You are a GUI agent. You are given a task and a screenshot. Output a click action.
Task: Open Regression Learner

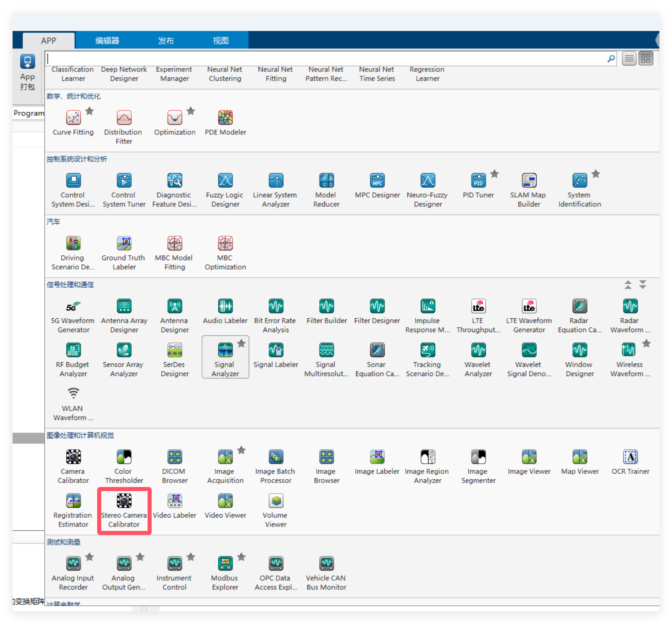pos(427,74)
